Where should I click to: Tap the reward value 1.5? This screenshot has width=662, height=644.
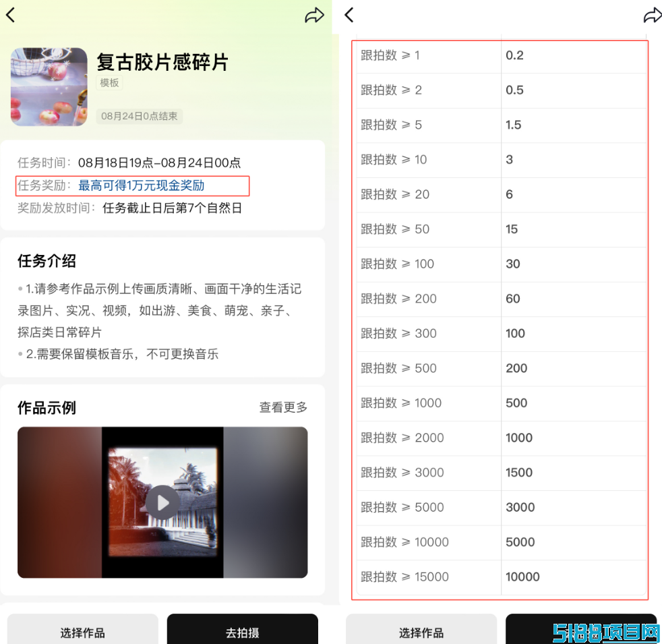point(514,125)
